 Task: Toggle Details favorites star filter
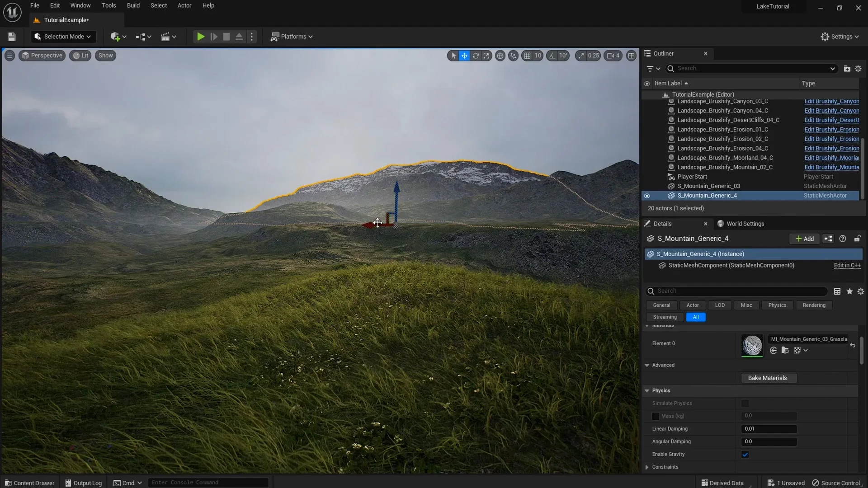(849, 291)
